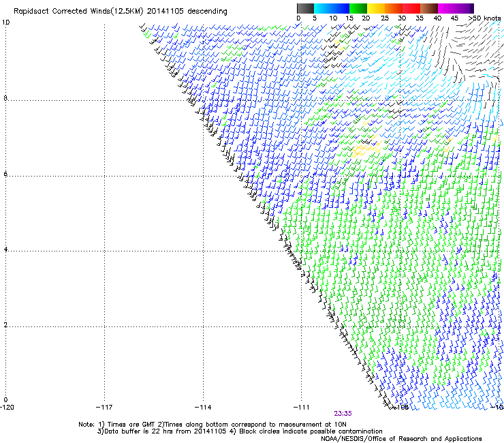Click the 'NOAA/NESDIS/Office of Research and Applications' credit

pos(401,439)
